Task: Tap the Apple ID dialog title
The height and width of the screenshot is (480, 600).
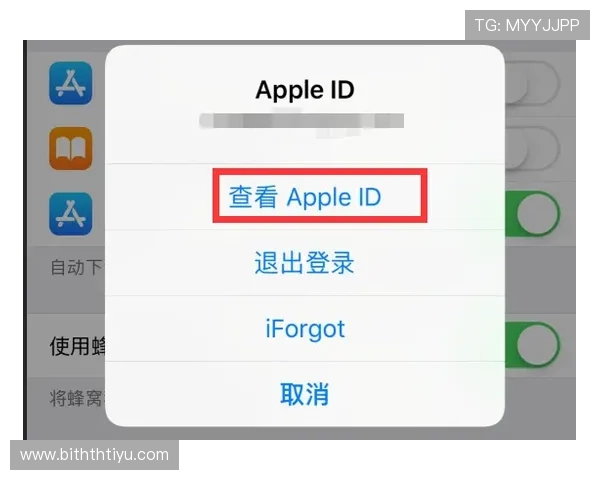Action: [305, 90]
